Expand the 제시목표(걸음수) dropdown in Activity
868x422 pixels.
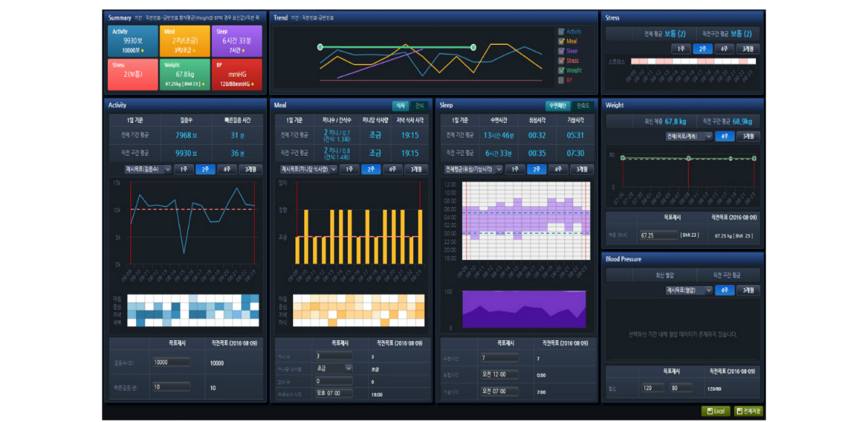coord(148,169)
